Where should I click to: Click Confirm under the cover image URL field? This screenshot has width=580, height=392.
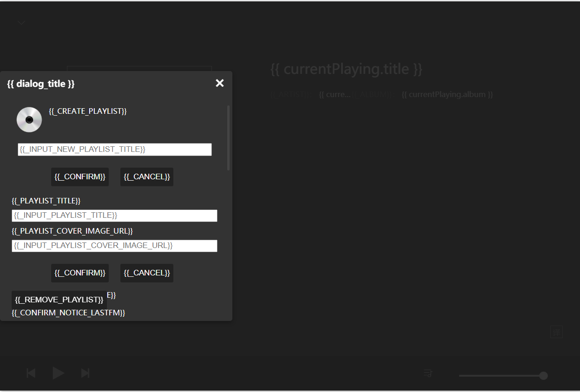[x=80, y=273]
